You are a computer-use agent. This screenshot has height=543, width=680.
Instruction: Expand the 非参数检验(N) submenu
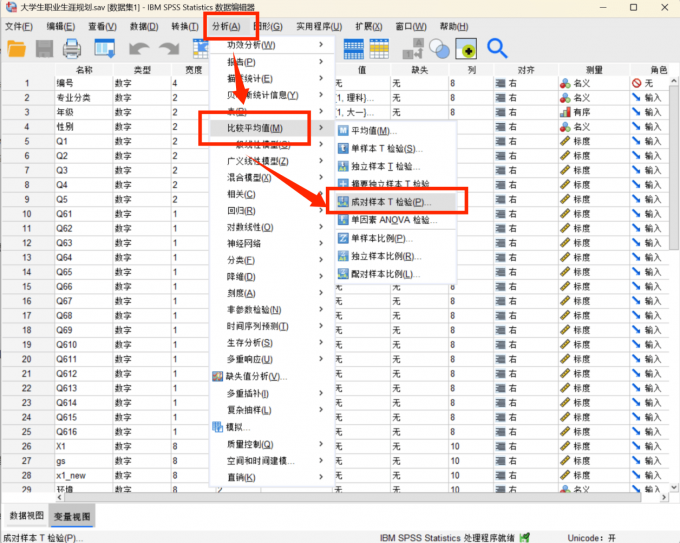click(272, 310)
